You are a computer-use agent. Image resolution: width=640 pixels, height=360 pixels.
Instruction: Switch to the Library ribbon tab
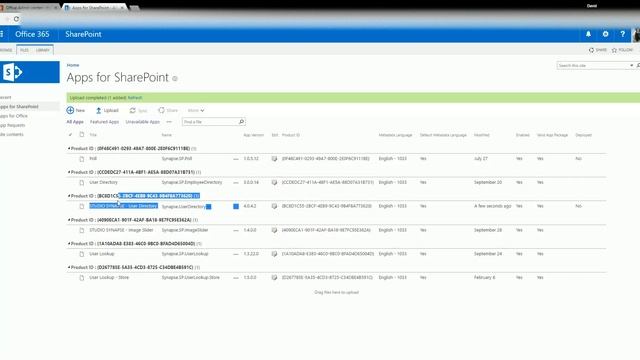(42, 50)
